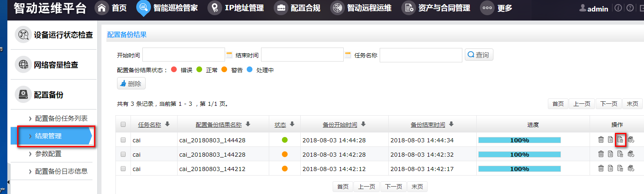Sort by 备份开始时间 column arrow

[x=363, y=124]
